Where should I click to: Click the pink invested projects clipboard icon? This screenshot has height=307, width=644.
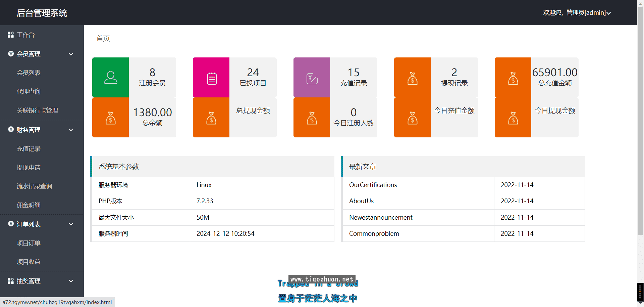[211, 79]
